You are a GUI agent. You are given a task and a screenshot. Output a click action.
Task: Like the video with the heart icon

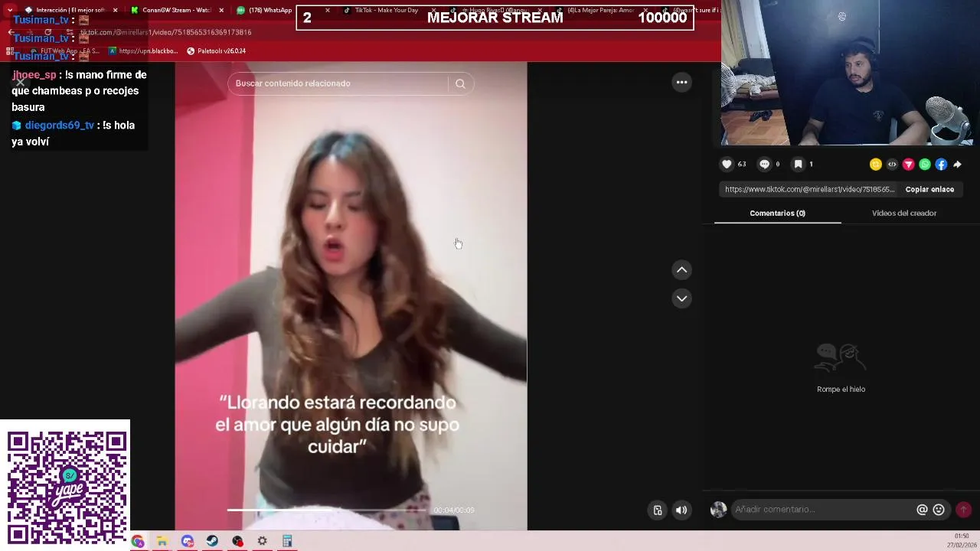pos(727,164)
